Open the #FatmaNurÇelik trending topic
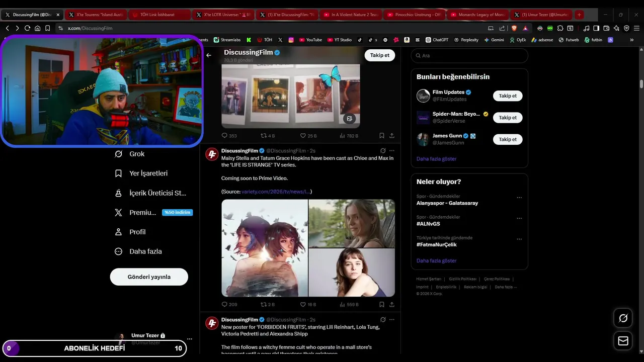The image size is (644, 362). coord(437,245)
